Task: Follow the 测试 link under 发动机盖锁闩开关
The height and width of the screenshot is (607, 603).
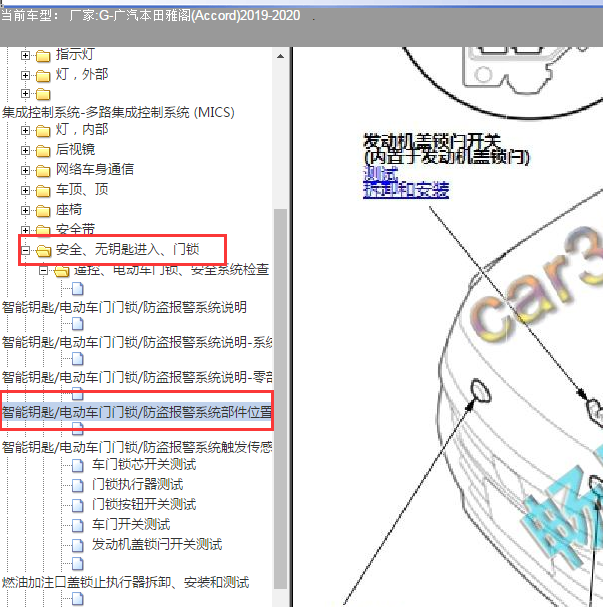Action: 380,173
